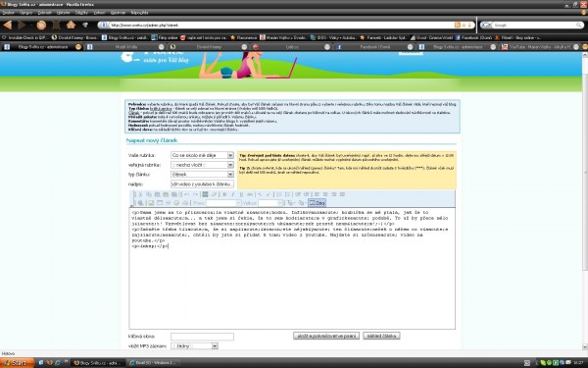Toggle bold formatting in the editor
The image size is (588, 368).
(x=224, y=194)
